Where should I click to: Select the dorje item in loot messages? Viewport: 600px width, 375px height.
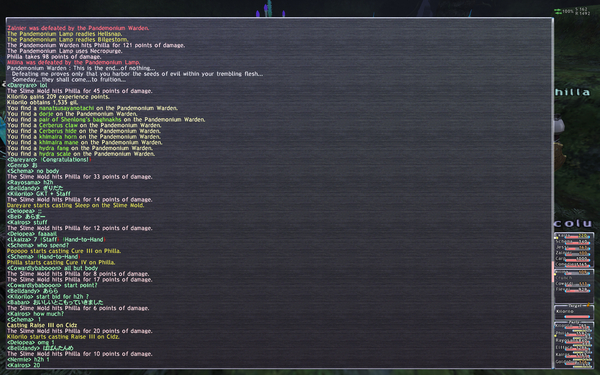(46, 114)
